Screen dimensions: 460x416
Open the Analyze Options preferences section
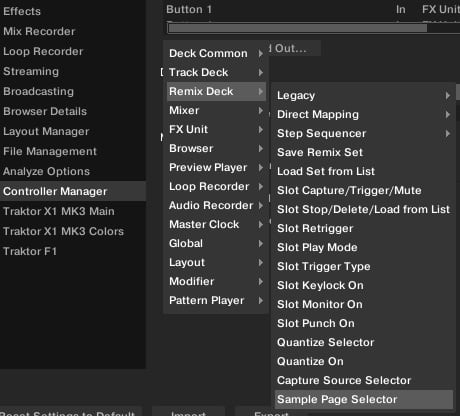[73, 171]
